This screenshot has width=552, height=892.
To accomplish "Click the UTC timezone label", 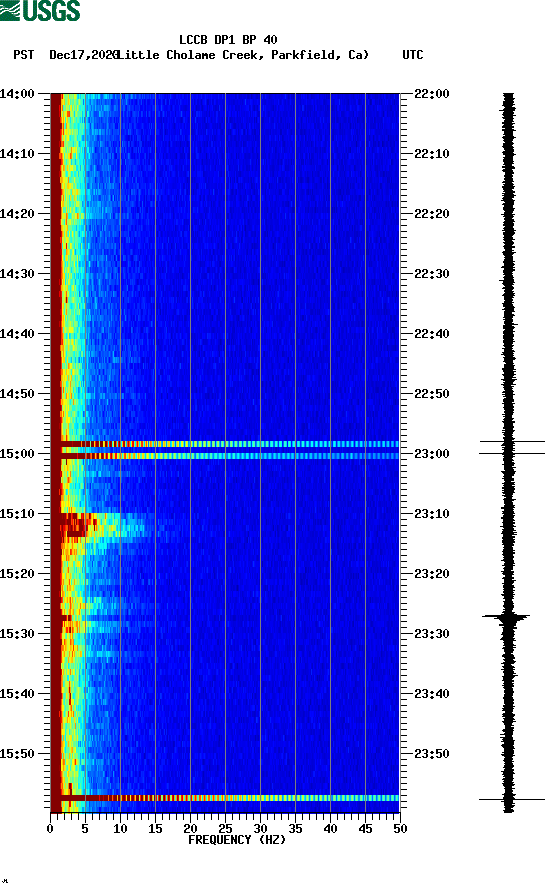I will point(413,55).
